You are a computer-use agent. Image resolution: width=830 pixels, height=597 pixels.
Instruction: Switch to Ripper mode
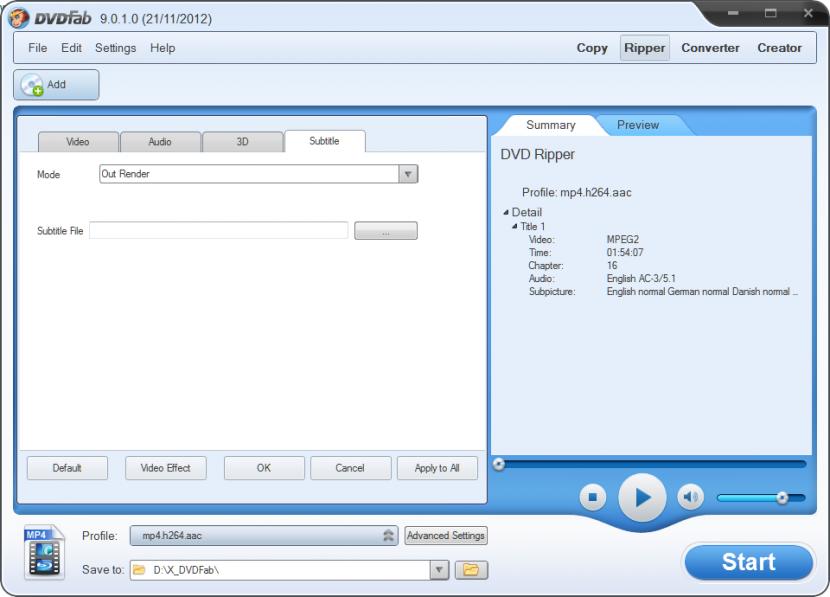pos(645,48)
